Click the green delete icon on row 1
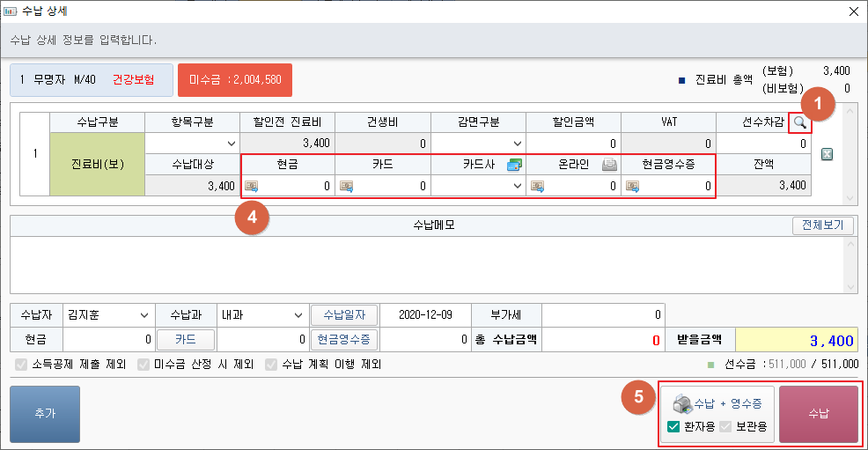The height and width of the screenshot is (450, 868). coord(827,155)
